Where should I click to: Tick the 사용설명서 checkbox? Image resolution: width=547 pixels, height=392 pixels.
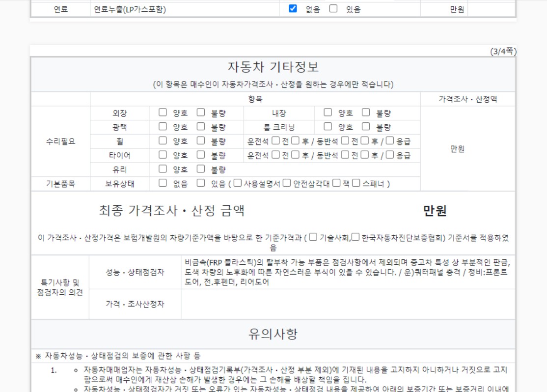click(238, 183)
